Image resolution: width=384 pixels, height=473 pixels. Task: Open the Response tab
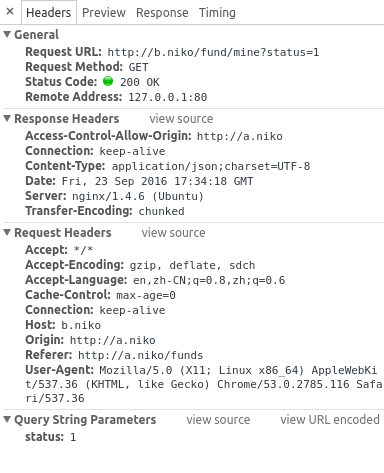pyautogui.click(x=162, y=13)
